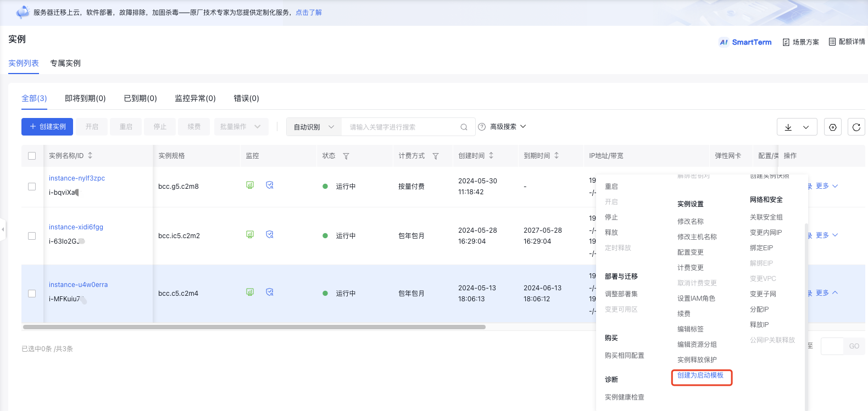Screen dimensions: 868x411
Task: Open security shield icon for instance-nylf3zpc
Action: click(x=270, y=185)
